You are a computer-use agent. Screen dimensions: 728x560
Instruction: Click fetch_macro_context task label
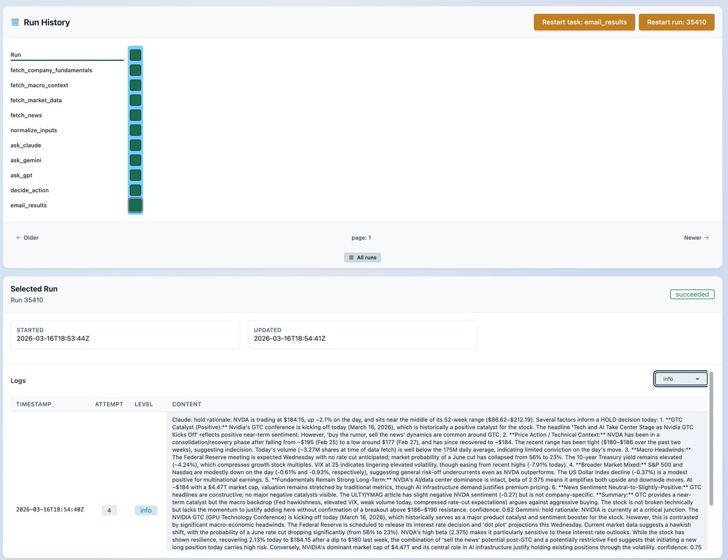pos(39,86)
